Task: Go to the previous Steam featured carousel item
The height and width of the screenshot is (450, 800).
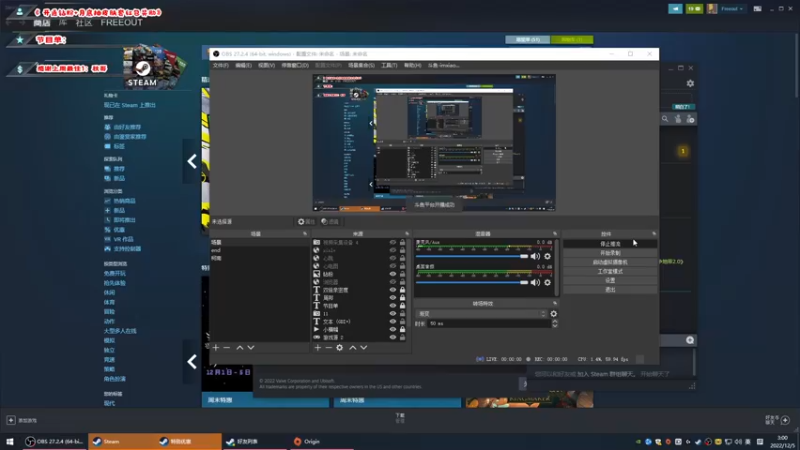Action: point(192,161)
